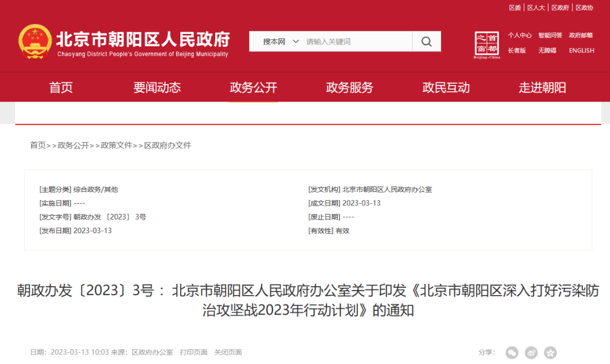Select the 发布日期 2023-03-13 value

point(93,231)
